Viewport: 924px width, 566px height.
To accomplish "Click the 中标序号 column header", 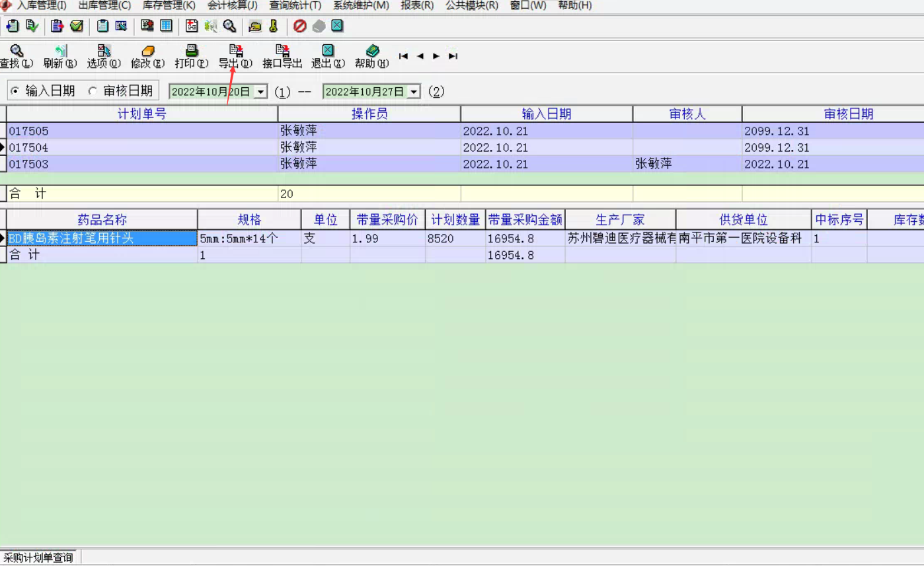I will 839,220.
